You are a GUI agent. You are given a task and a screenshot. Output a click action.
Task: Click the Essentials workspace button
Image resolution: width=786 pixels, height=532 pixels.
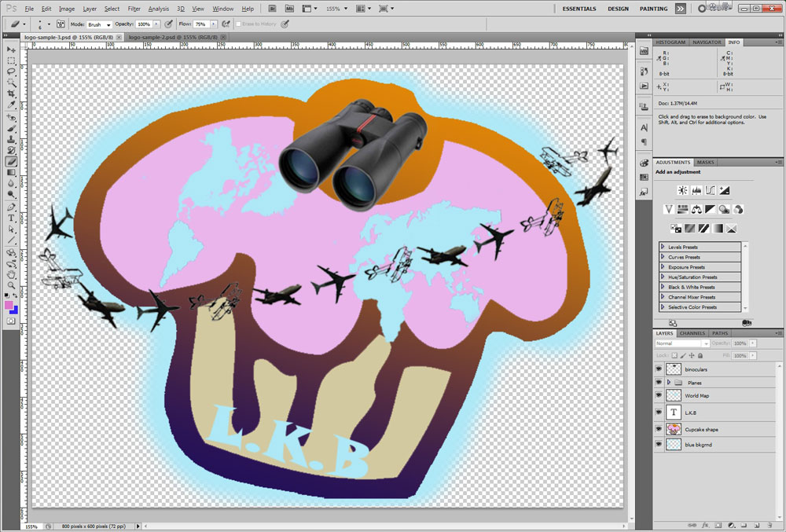coord(581,9)
